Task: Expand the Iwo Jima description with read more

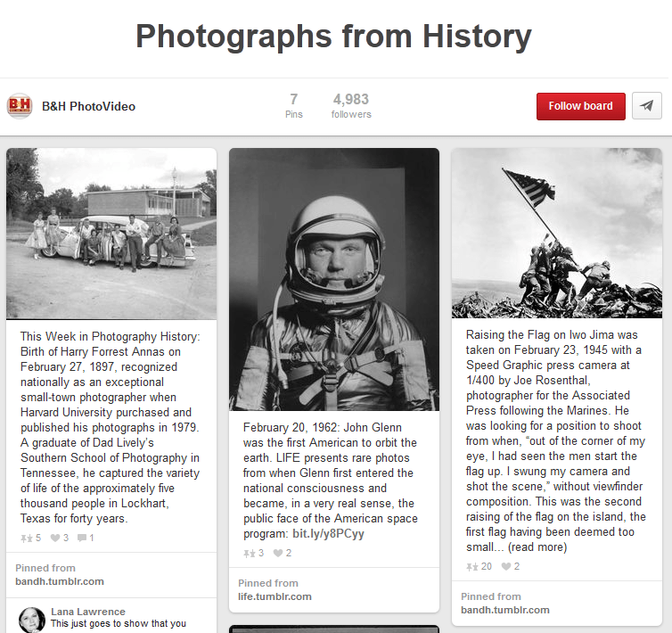Action: (x=537, y=547)
